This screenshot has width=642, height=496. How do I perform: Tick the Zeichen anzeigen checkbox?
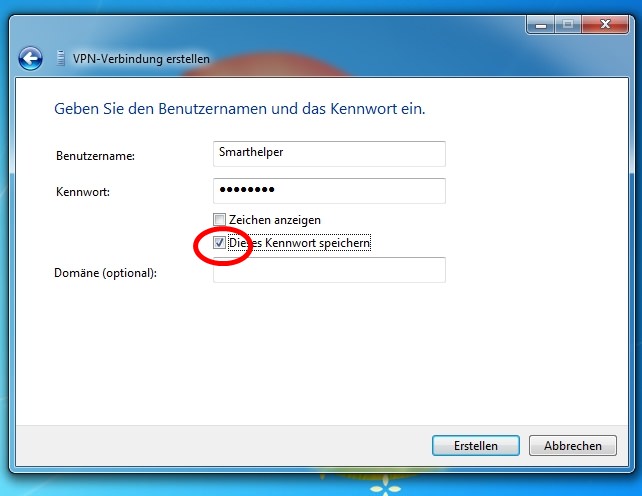point(219,220)
